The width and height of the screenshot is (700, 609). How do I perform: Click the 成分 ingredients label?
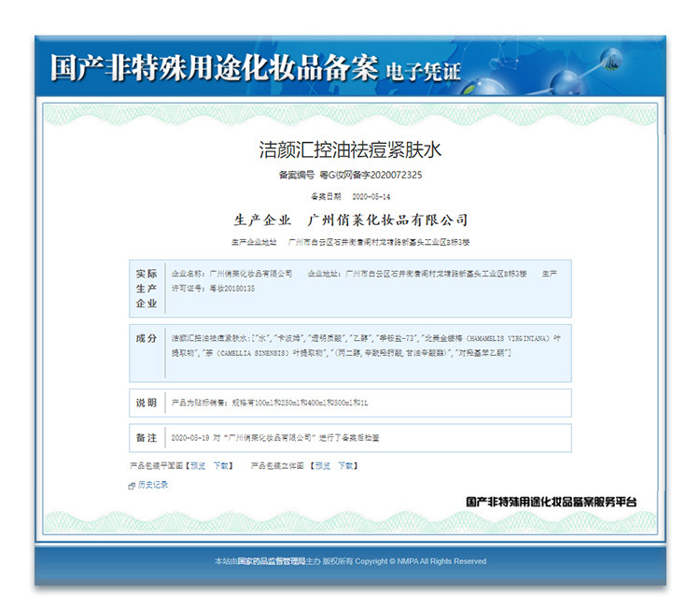[x=147, y=338]
